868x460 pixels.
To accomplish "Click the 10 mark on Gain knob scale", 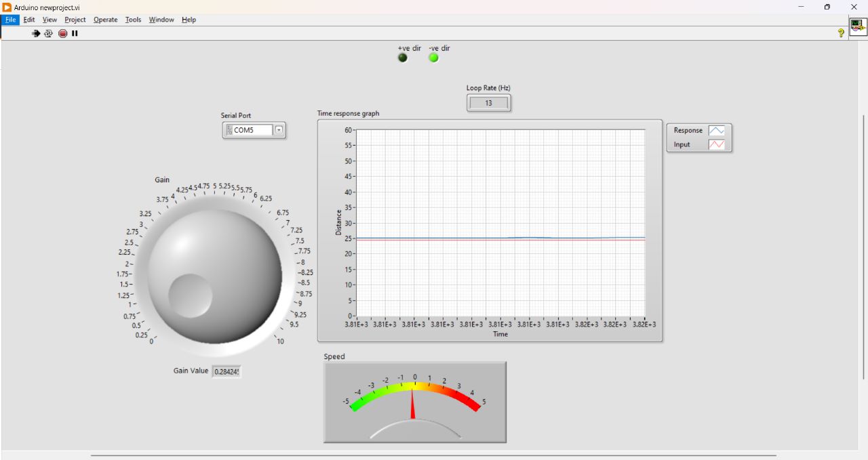I will click(280, 341).
